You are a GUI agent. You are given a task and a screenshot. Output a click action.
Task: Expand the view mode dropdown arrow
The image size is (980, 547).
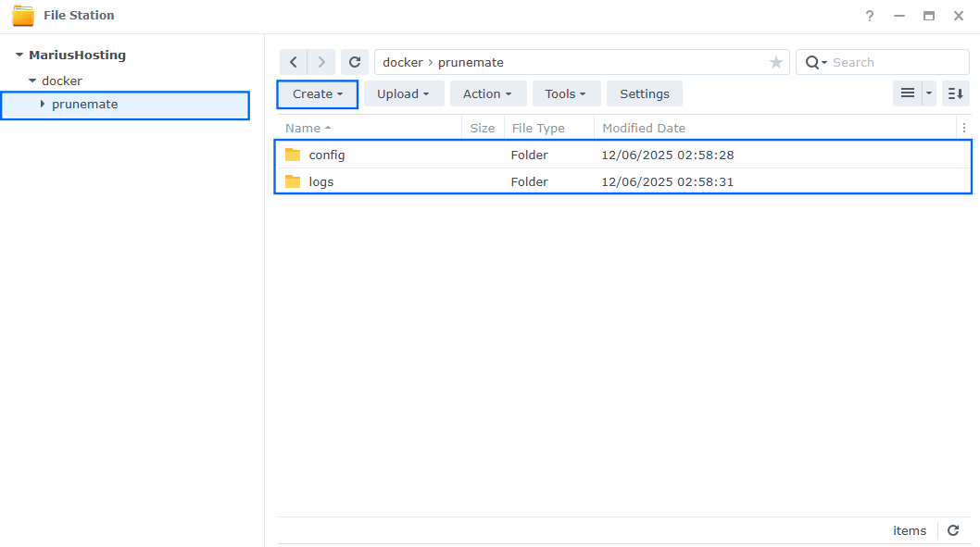[x=929, y=93]
